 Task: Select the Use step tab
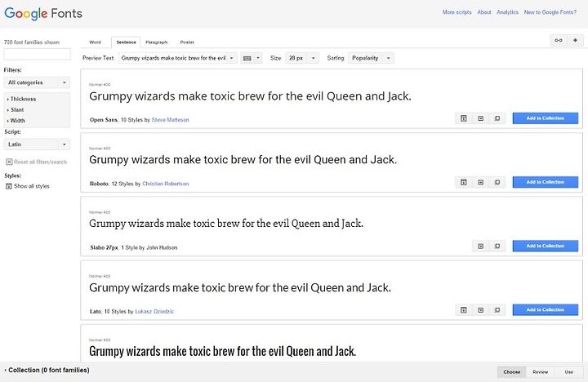tap(569, 372)
